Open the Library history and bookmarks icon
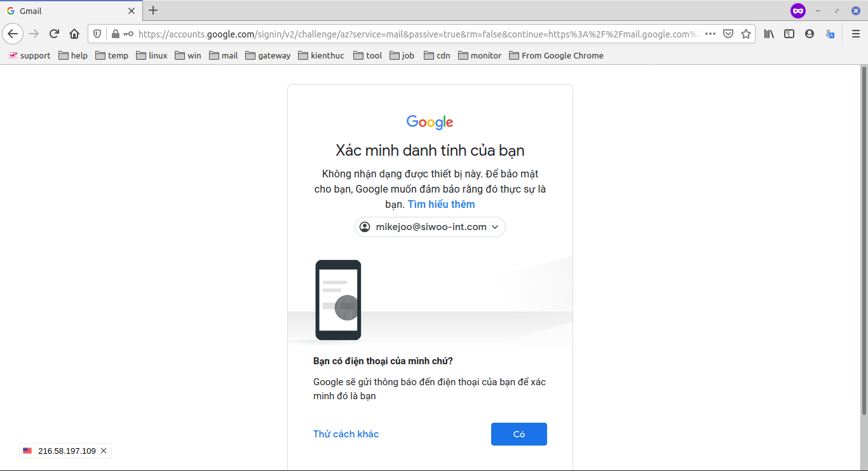This screenshot has width=868, height=471. (x=769, y=34)
